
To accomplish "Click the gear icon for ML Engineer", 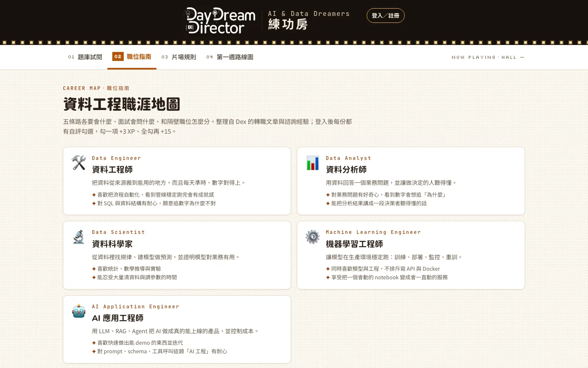I will tap(313, 237).
